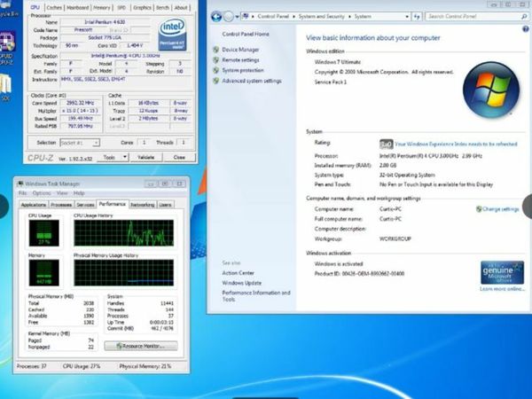Open the Socket #1 selection dropdown
532x399 pixels.
click(80, 143)
